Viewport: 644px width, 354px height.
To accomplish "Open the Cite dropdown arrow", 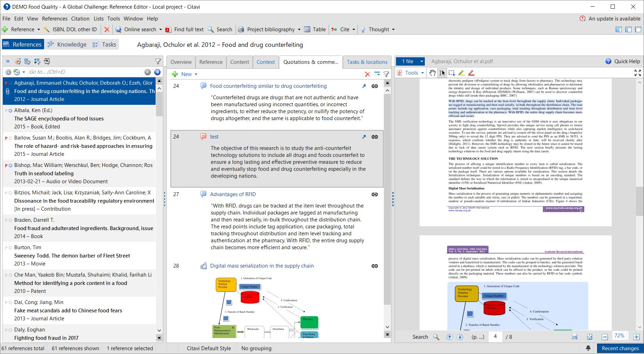I will click(354, 29).
